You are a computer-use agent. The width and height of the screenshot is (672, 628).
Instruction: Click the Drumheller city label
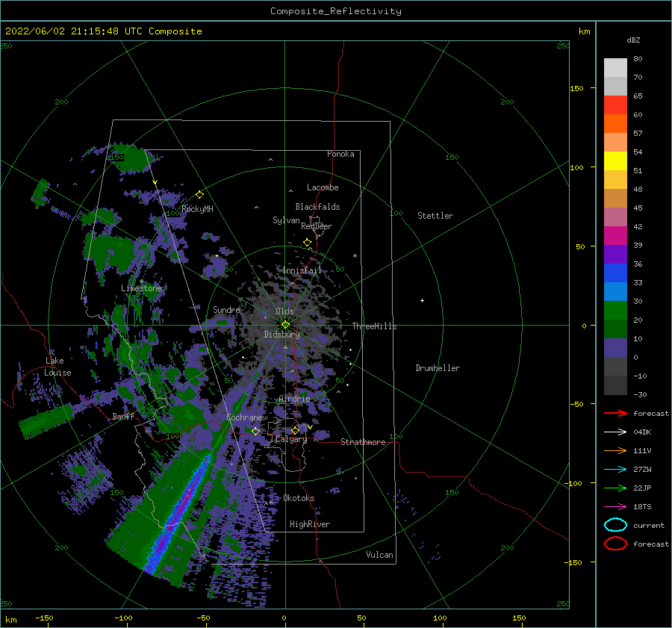click(x=438, y=368)
